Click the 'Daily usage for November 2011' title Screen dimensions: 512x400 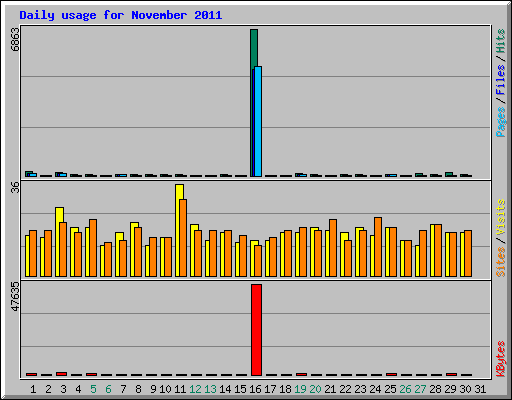pyautogui.click(x=121, y=15)
